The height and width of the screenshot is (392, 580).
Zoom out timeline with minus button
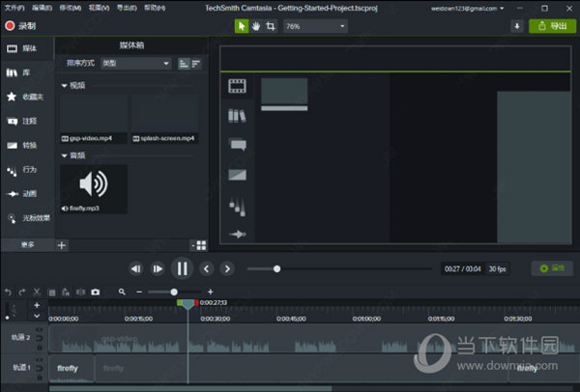click(x=139, y=292)
